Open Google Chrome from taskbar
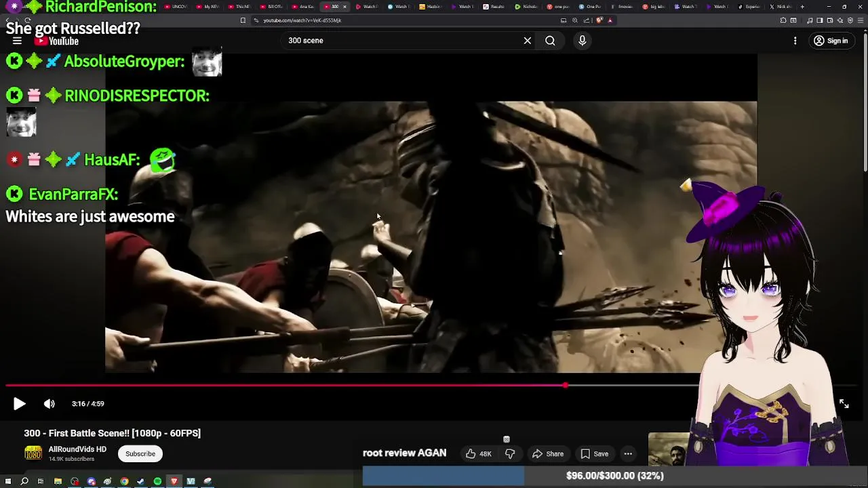Image resolution: width=868 pixels, height=488 pixels. [x=124, y=481]
